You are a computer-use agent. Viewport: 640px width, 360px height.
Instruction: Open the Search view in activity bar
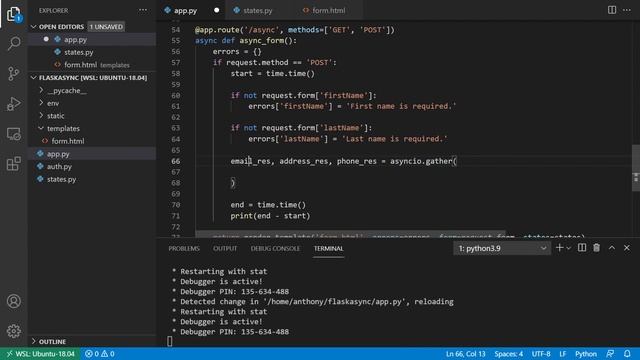(x=14, y=43)
